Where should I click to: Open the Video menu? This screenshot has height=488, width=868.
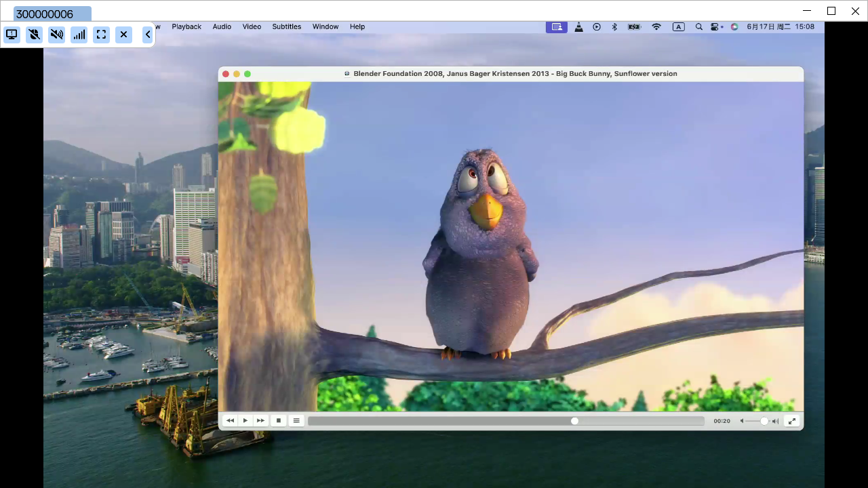point(252,26)
